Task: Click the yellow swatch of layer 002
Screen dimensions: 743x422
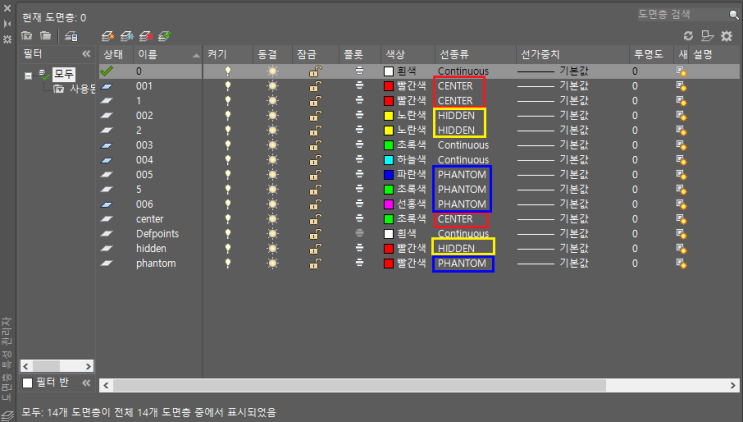Action: [x=389, y=116]
